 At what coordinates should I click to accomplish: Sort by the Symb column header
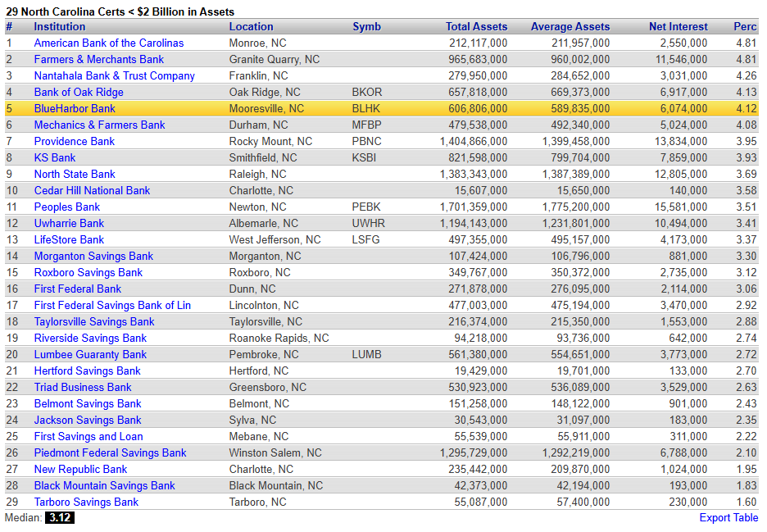(x=366, y=27)
